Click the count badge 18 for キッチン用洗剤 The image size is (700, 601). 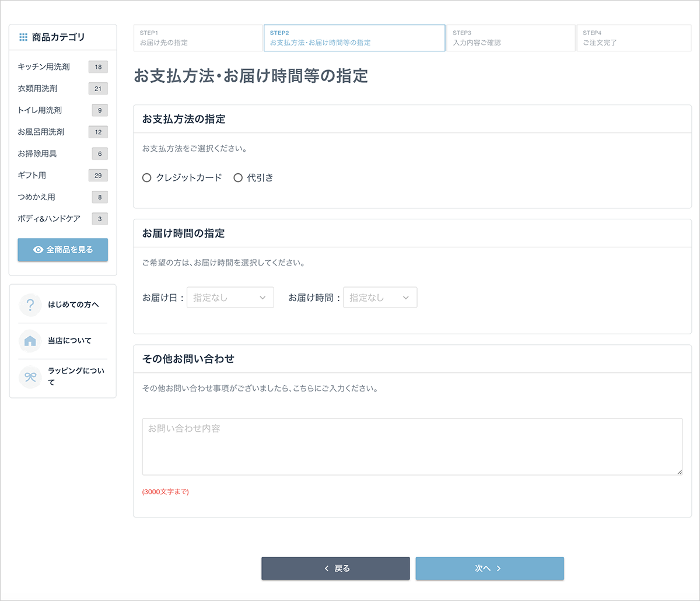[x=98, y=67]
